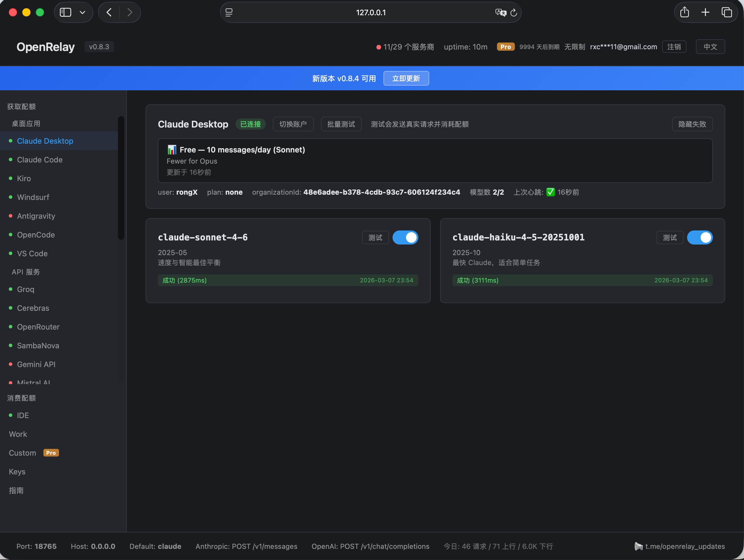This screenshot has width=744, height=560.
Task: Switch account with 切换账户 button
Action: [293, 124]
